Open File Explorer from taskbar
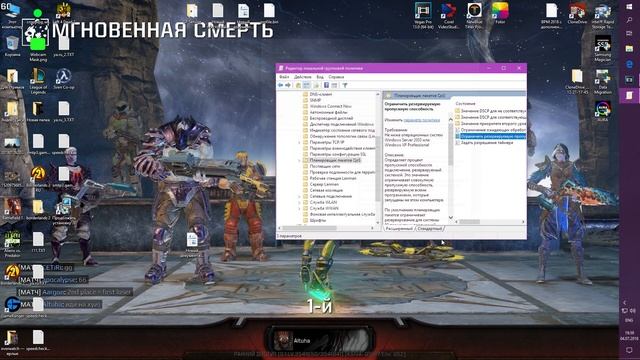This screenshot has height=360, width=640. tap(629, 49)
